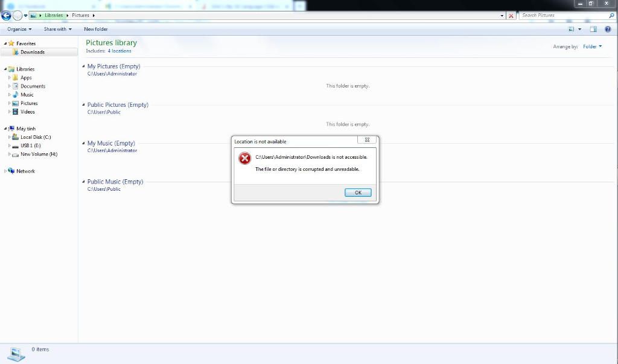Collapse the Libraries group arrow
The width and height of the screenshot is (618, 364).
[x=5, y=69]
